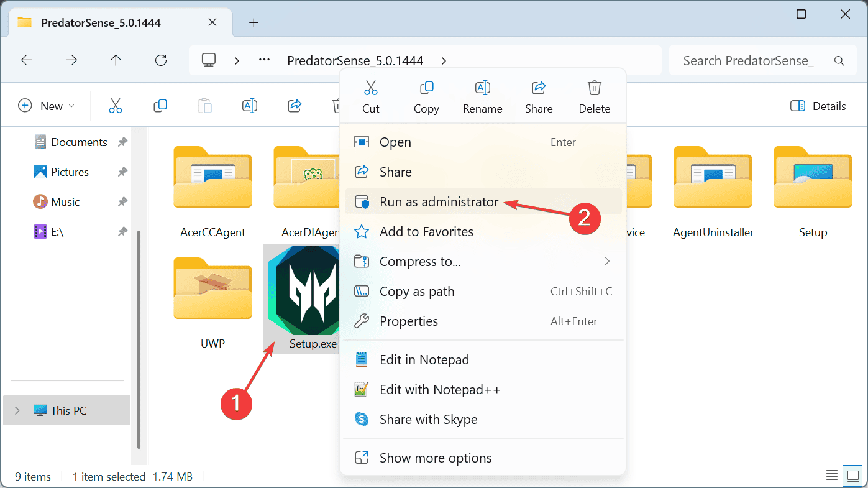The width and height of the screenshot is (868, 488).
Task: Click the Refresh button
Action: 161,60
